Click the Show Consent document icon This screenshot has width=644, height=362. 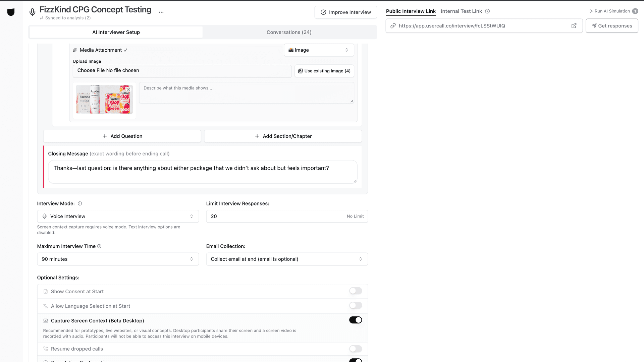[x=46, y=292]
